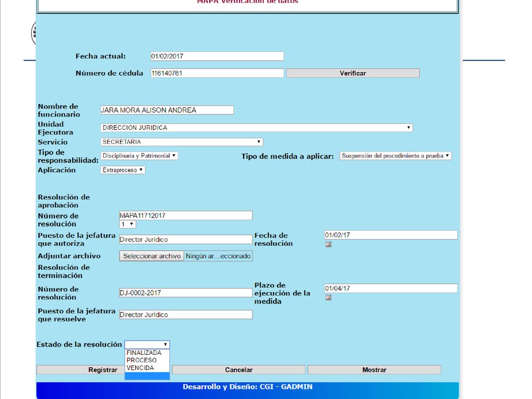Click the Número de cédula field
532x399 pixels.
(x=217, y=73)
